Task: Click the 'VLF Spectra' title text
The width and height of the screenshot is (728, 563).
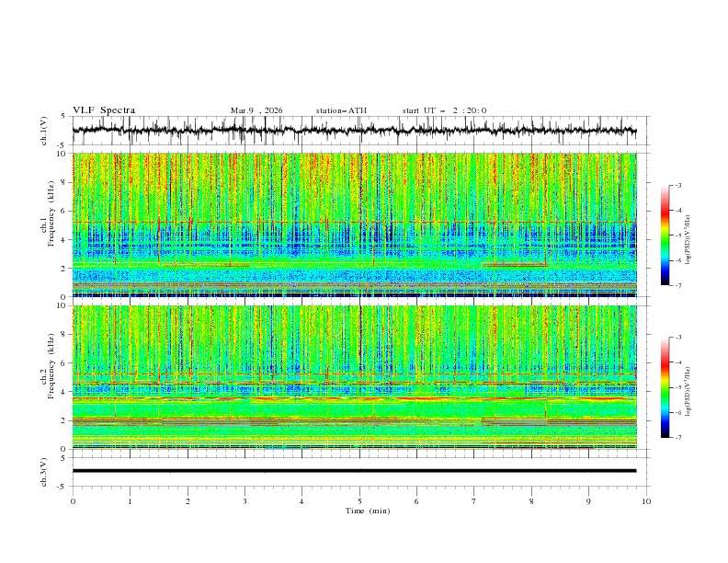Action: coord(104,110)
